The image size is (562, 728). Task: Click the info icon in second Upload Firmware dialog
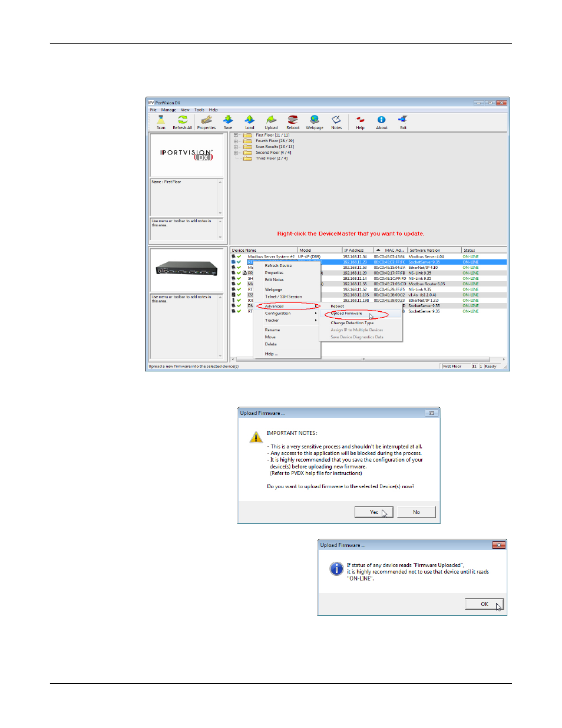click(x=336, y=569)
